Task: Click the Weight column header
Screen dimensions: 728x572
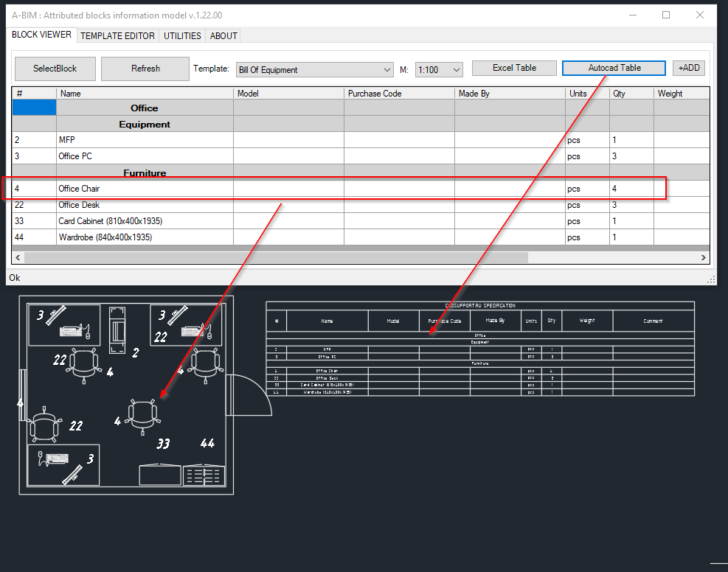Action: 682,94
